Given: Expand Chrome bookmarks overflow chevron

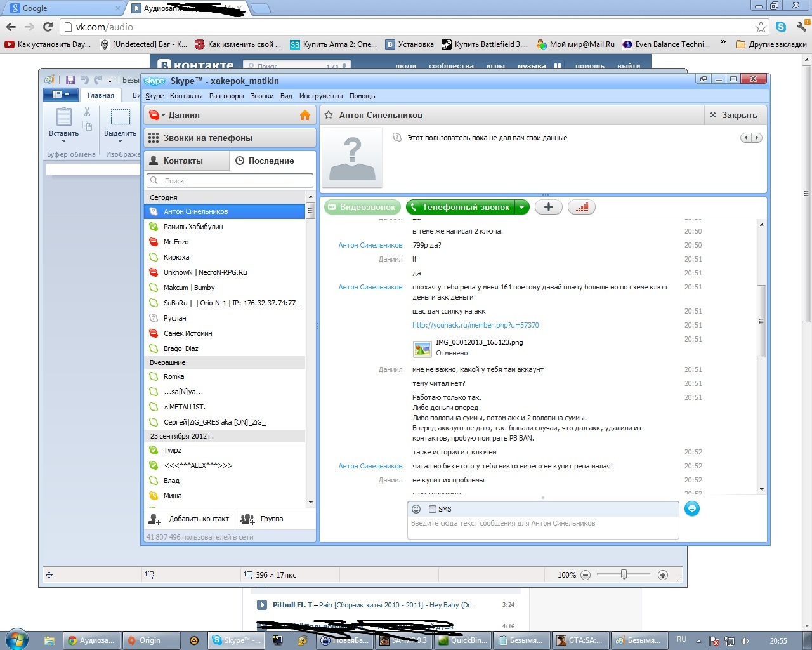Looking at the screenshot, I should coord(723,43).
